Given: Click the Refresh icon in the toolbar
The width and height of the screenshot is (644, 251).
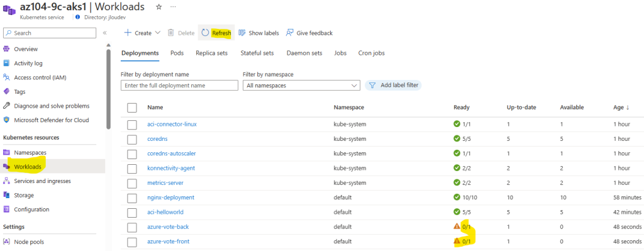Looking at the screenshot, I should coord(206,33).
